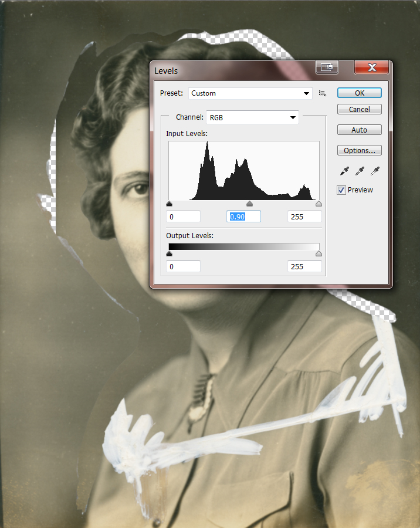Click the output levels white slider
Screen dimensions: 420x528
click(x=319, y=254)
